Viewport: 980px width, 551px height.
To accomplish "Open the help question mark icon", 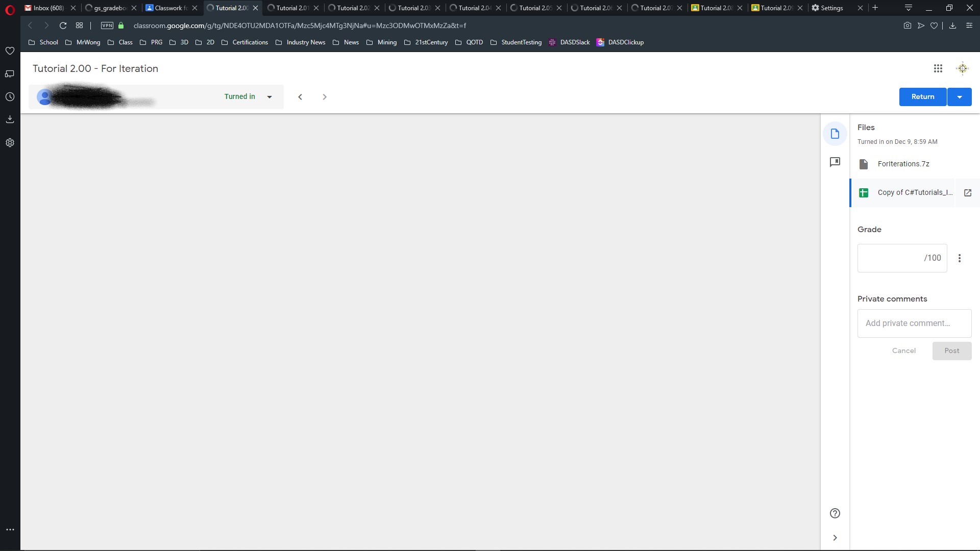I will (x=835, y=513).
